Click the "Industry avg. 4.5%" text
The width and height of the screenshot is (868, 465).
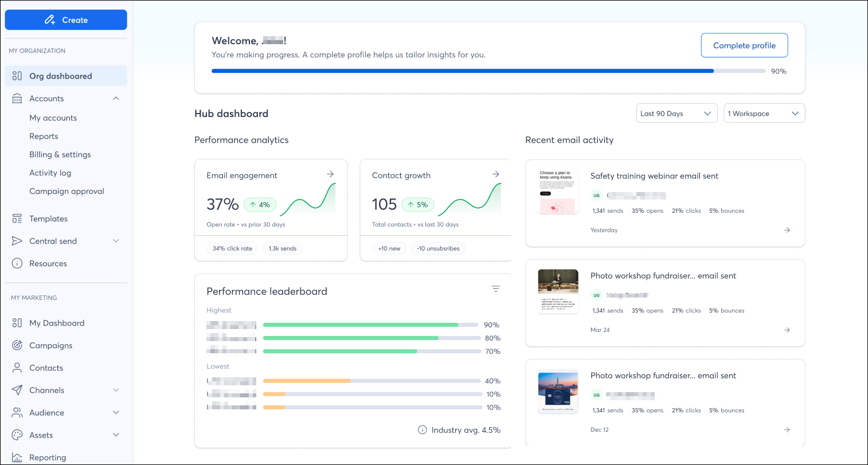pos(466,430)
